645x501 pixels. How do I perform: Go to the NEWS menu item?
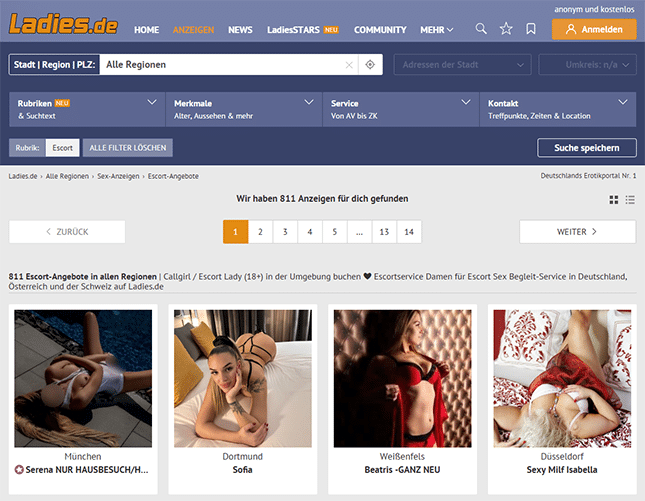[240, 30]
